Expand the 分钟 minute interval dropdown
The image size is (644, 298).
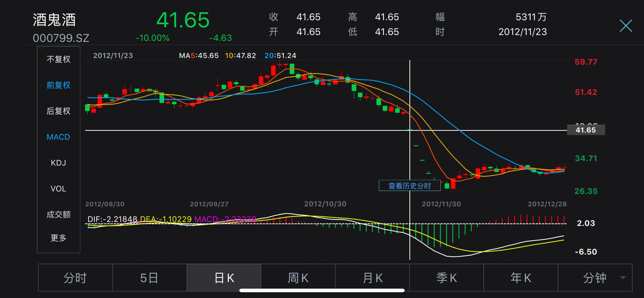coord(595,278)
